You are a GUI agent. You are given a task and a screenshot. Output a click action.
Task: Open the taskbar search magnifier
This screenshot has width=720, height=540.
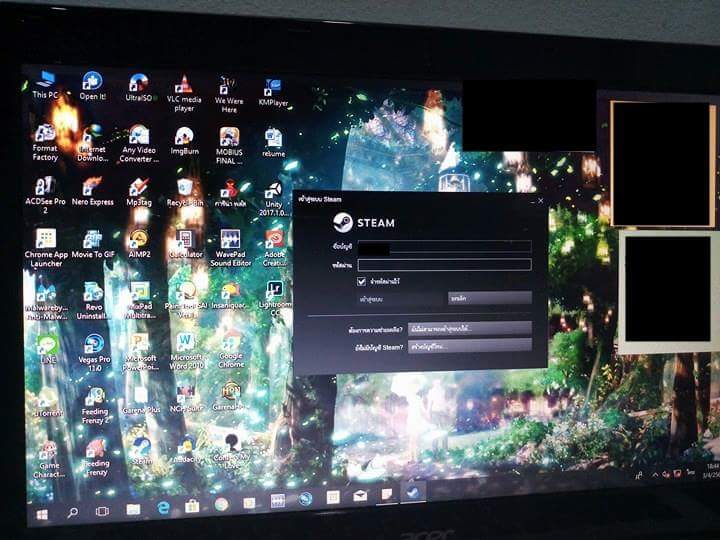pos(72,512)
